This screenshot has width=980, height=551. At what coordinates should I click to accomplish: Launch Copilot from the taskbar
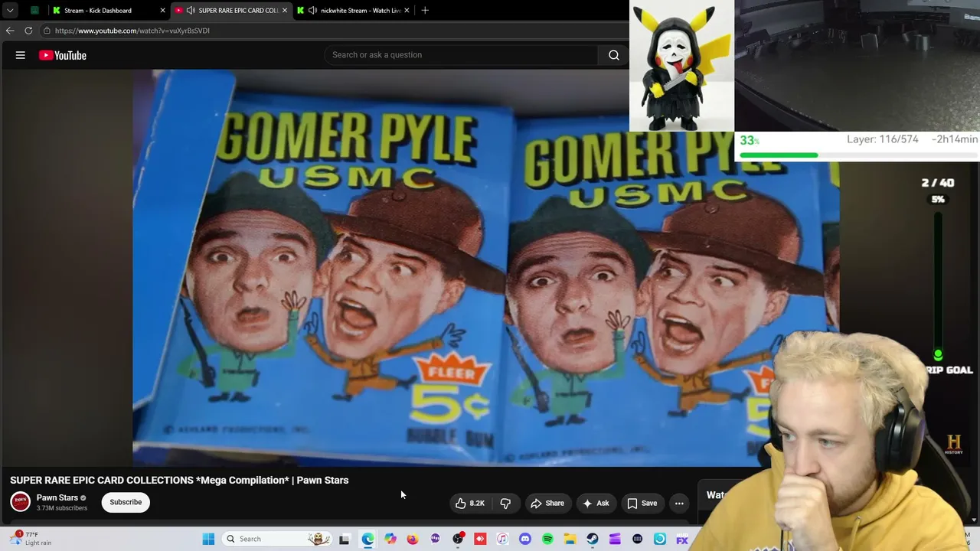(x=390, y=539)
